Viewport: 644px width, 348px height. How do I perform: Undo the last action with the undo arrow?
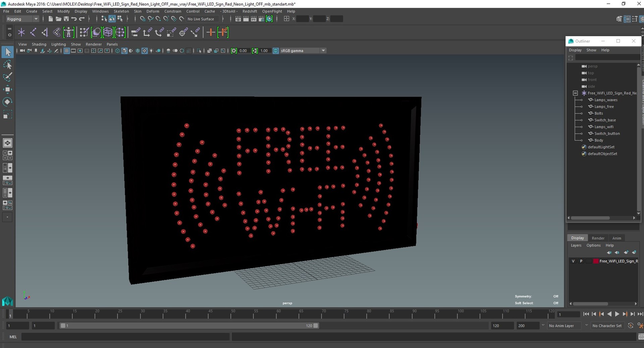(x=74, y=19)
